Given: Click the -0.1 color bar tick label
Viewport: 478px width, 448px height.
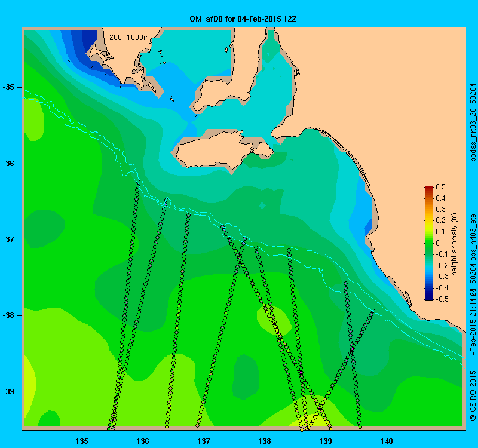Looking at the screenshot, I should (x=442, y=254).
